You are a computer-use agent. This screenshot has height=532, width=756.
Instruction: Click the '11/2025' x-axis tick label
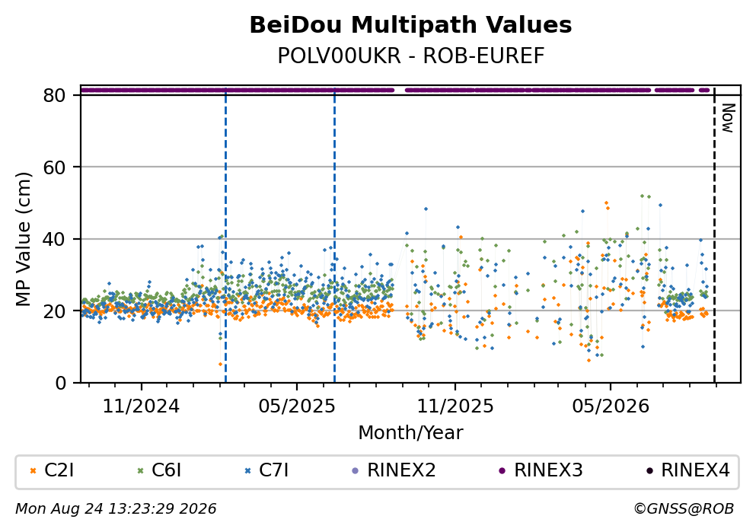pos(455,406)
